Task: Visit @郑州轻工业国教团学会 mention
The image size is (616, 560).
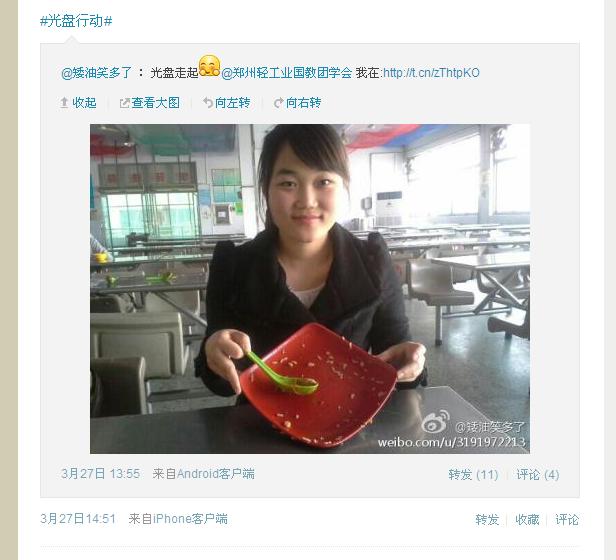Action: [287, 73]
